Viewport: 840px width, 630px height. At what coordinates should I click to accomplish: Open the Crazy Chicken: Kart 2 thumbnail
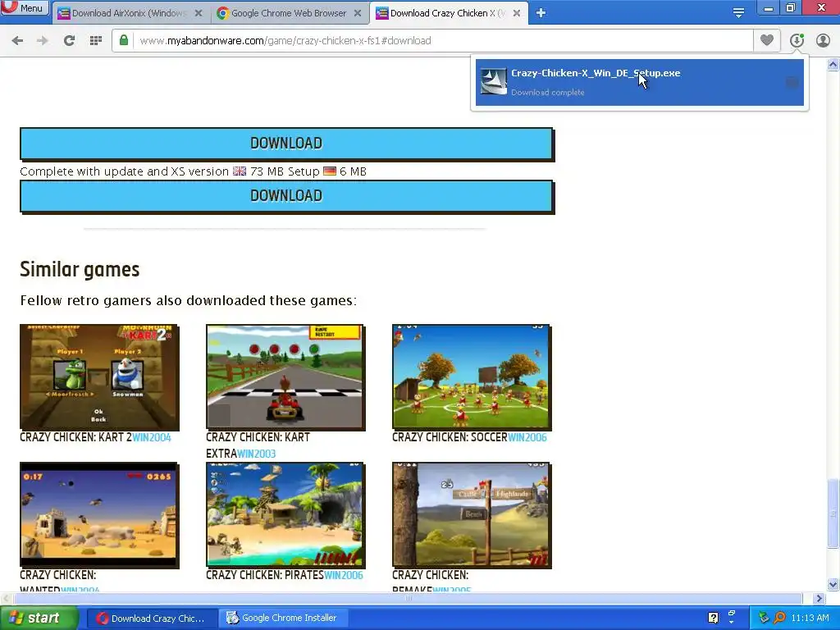(x=99, y=377)
